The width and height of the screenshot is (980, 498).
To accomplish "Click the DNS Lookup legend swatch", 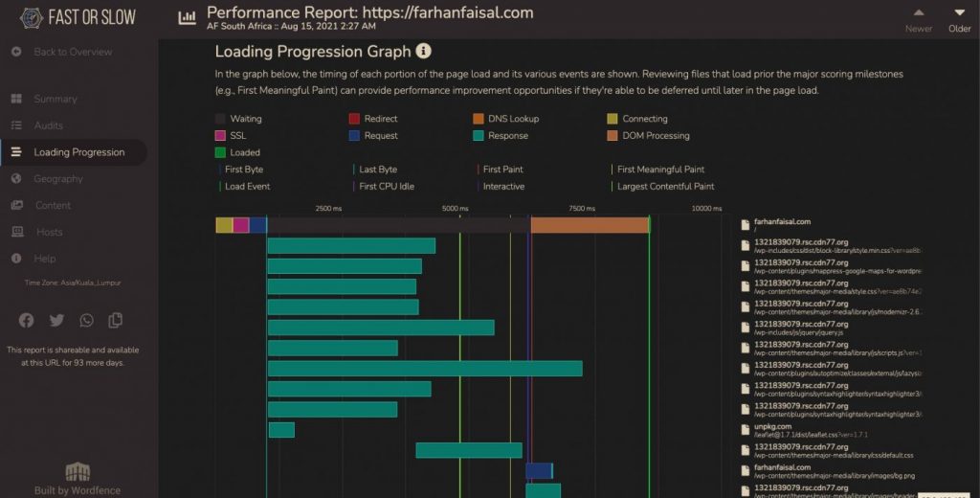I will [479, 119].
